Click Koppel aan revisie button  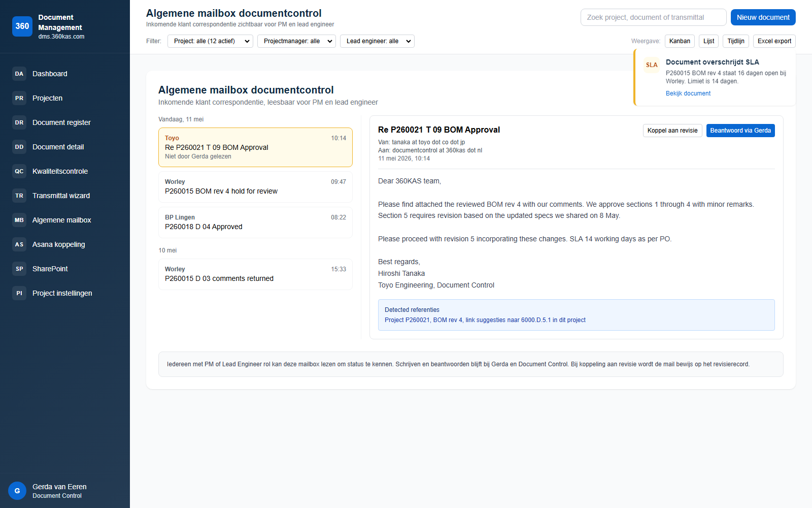tap(672, 131)
